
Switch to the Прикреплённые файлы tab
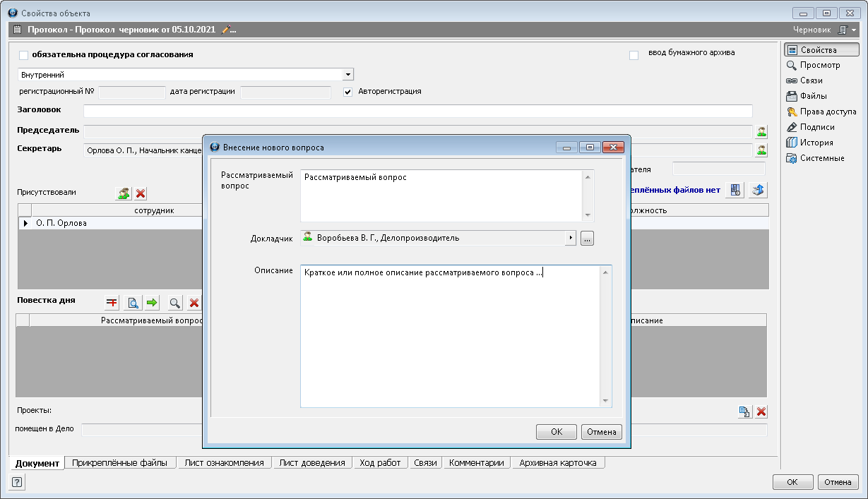coord(120,463)
